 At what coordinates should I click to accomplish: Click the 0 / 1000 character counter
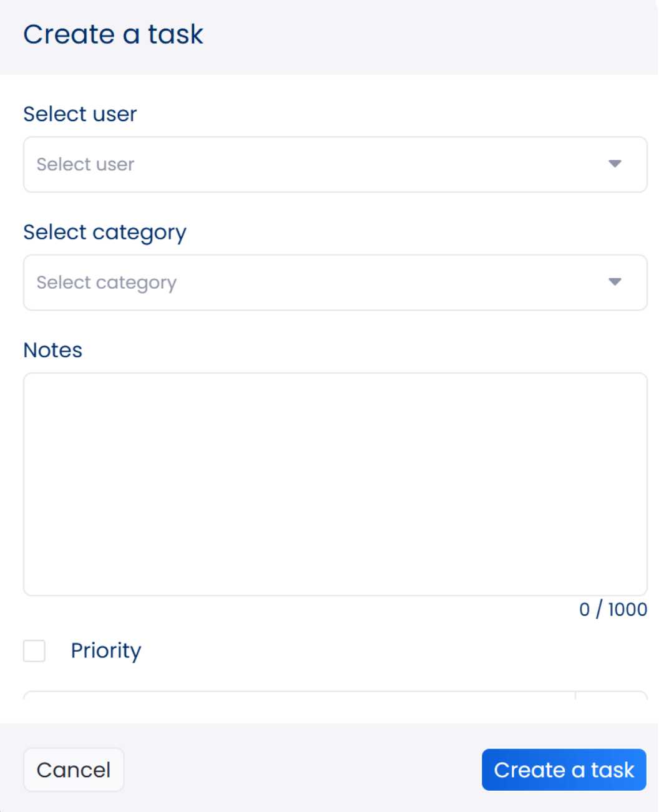click(613, 609)
